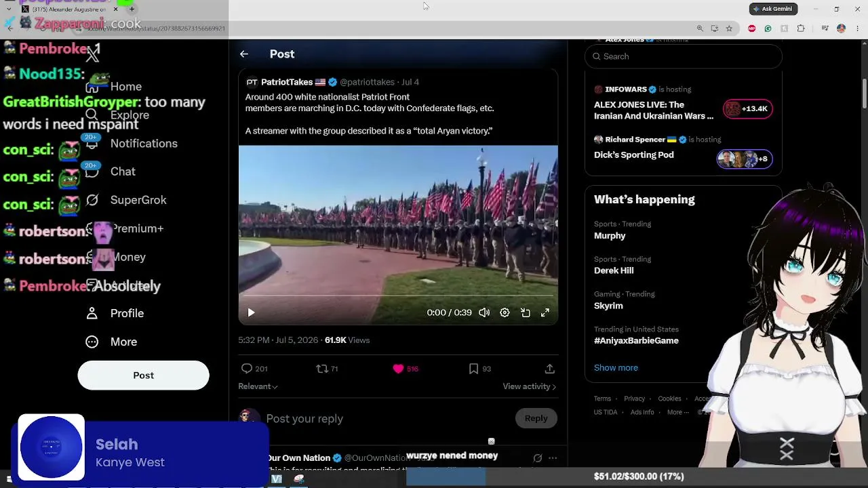
Task: Repost the post with 71 reposts
Action: click(x=322, y=368)
